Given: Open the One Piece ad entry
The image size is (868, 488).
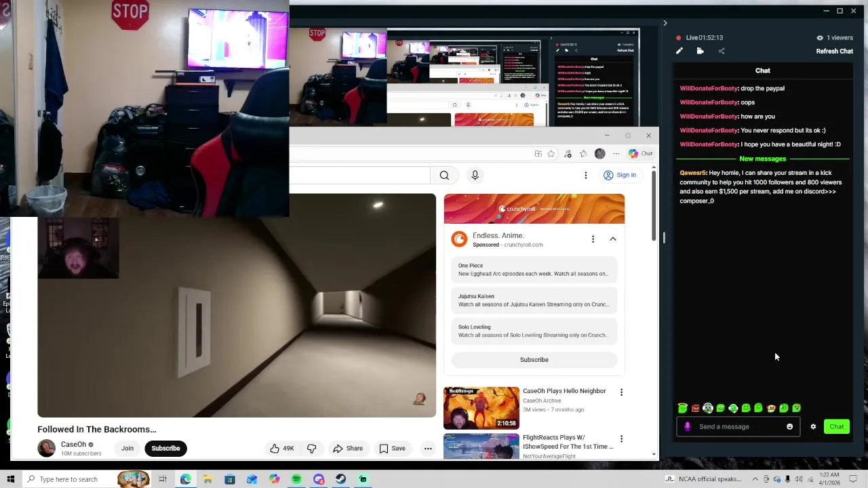Looking at the screenshot, I should point(534,270).
